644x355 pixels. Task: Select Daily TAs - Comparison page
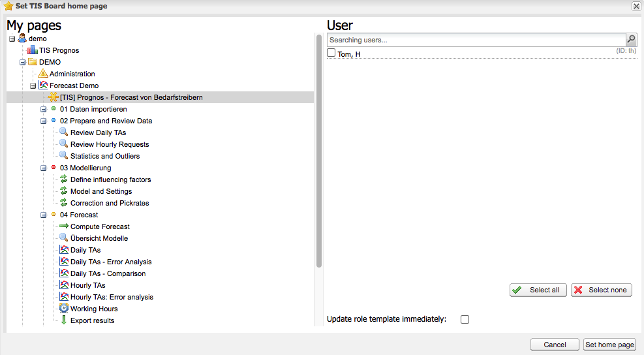[108, 273]
